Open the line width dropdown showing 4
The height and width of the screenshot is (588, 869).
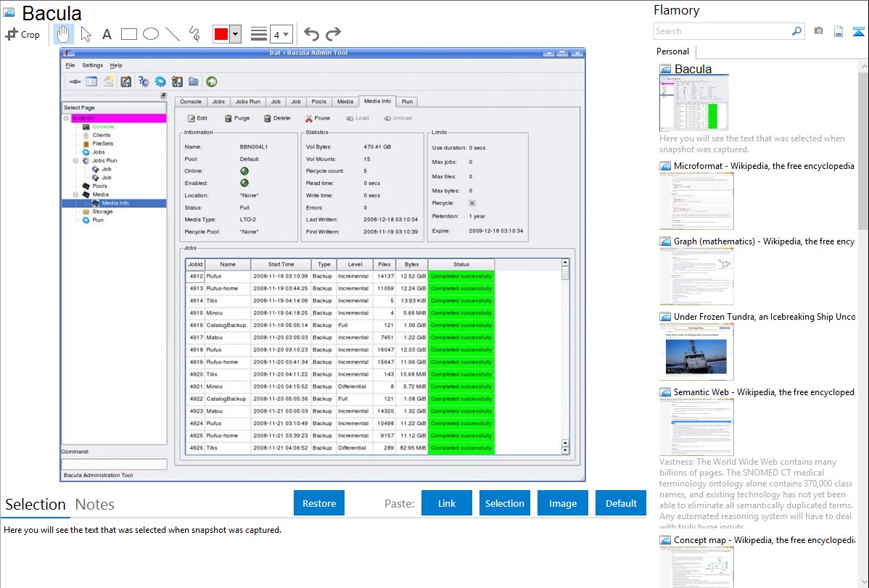281,34
